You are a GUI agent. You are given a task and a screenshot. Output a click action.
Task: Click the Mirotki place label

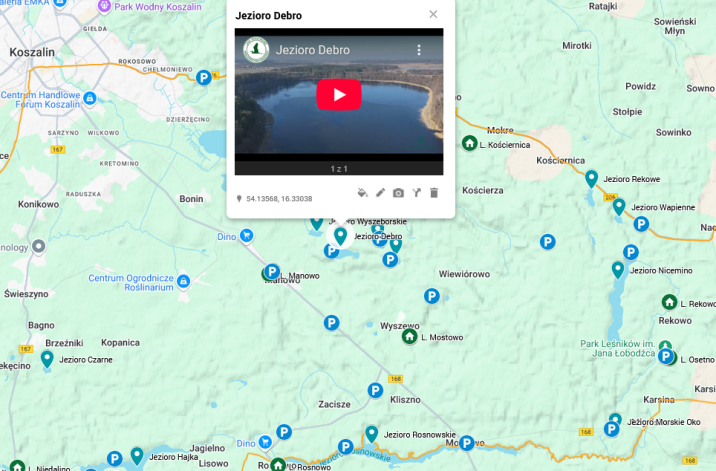pos(577,46)
